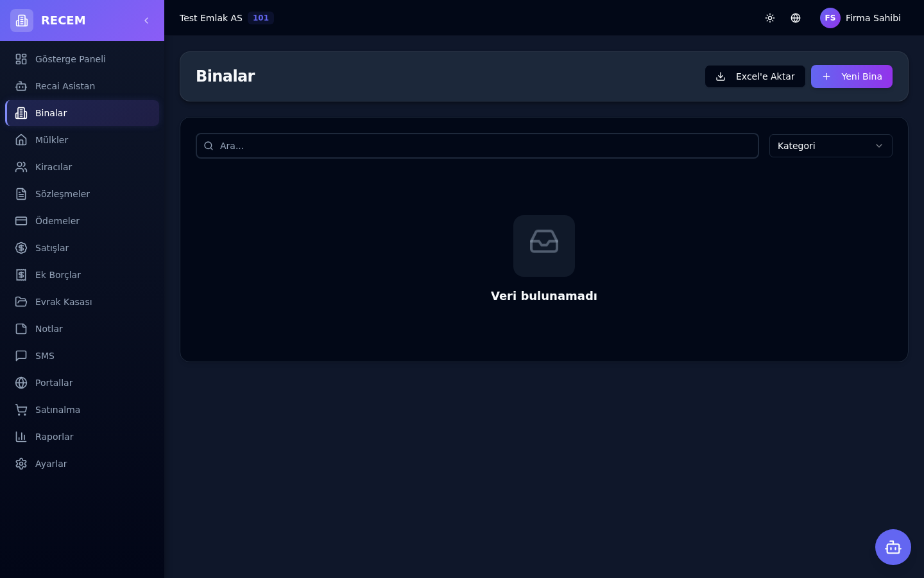Screen dimensions: 924x578
Task: Open Ek Borçlar sidebar link
Action: [x=82, y=275]
